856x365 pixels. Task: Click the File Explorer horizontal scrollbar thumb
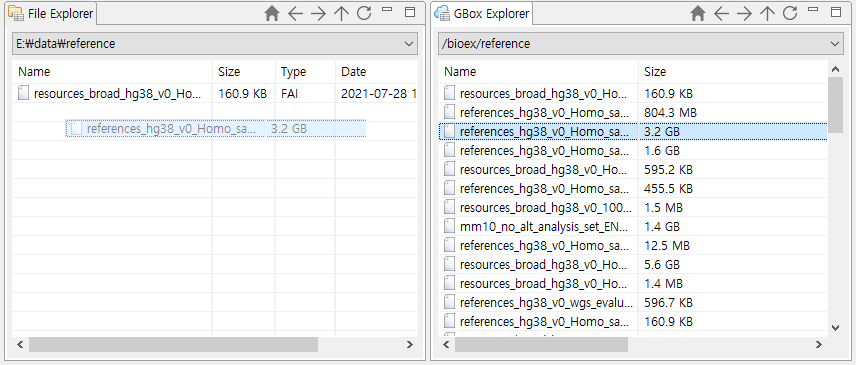tap(174, 344)
